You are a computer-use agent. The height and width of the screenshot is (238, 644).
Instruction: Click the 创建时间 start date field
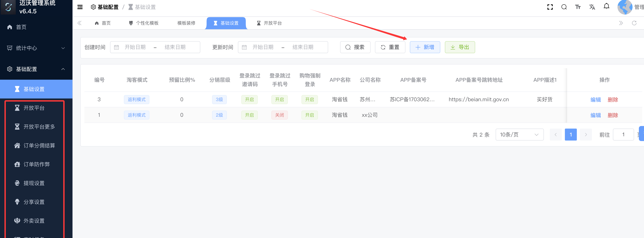click(x=135, y=47)
